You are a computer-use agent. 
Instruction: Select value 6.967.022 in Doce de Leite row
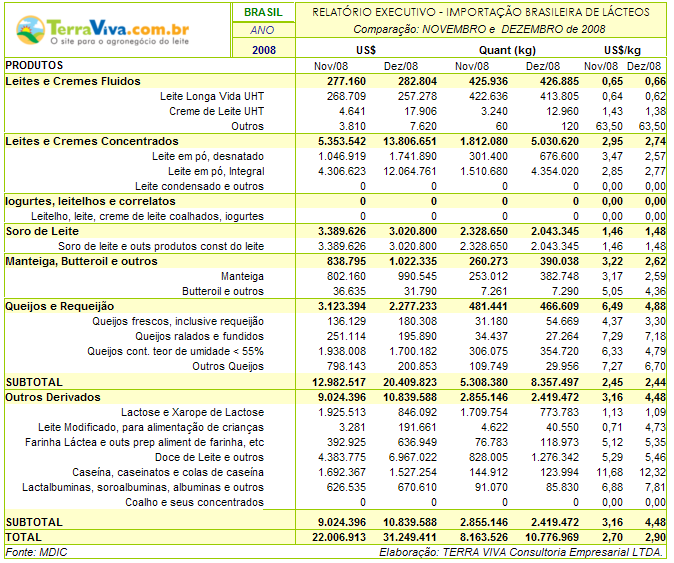pyautogui.click(x=412, y=457)
